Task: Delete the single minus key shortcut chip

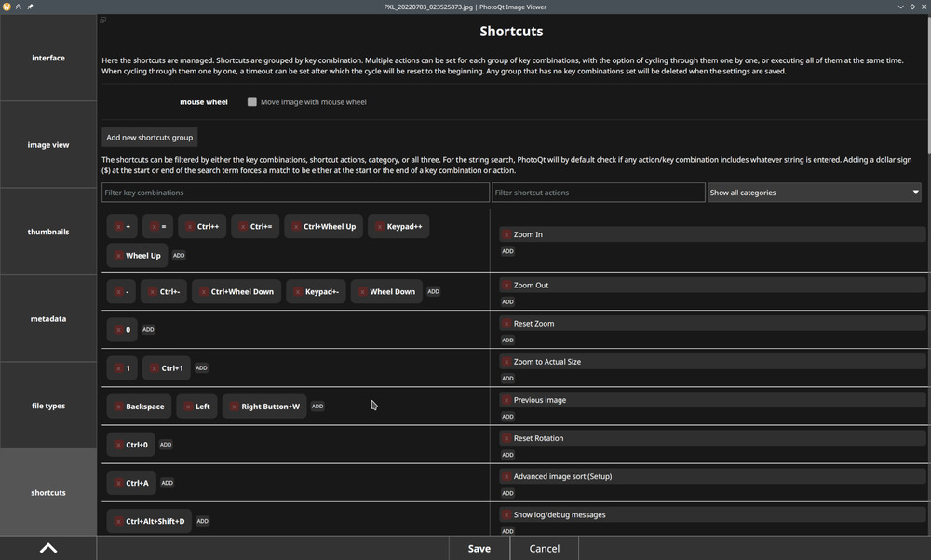Action: 119,292
